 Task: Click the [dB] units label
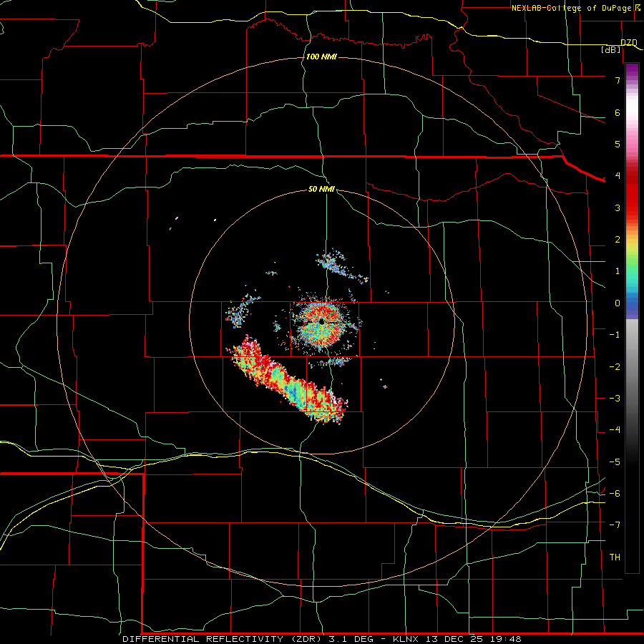[x=610, y=49]
